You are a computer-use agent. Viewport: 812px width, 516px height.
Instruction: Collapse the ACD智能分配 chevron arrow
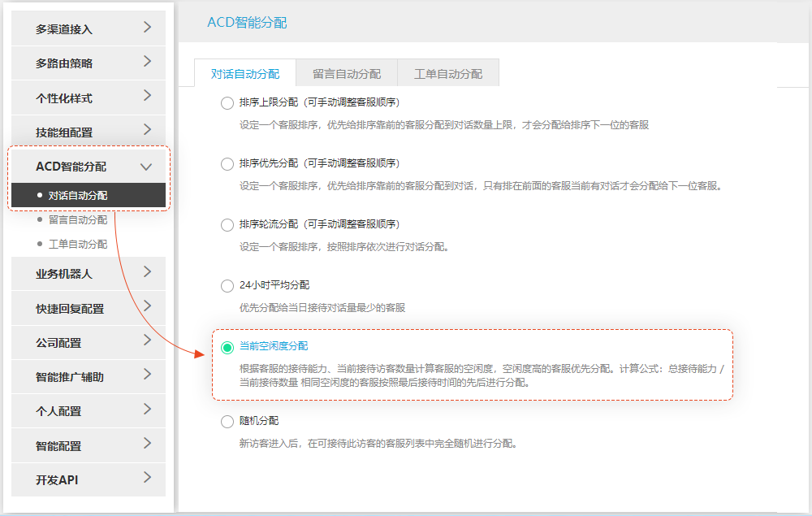[146, 167]
